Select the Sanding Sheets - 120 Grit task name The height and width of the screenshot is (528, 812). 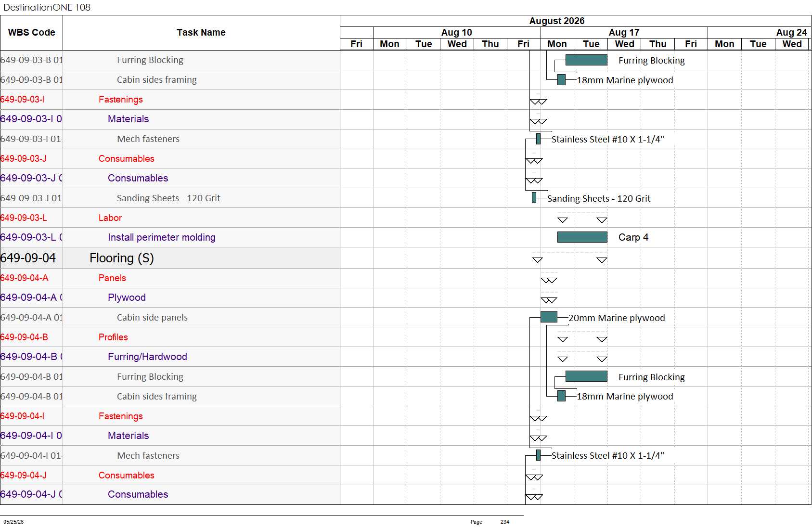tap(168, 198)
